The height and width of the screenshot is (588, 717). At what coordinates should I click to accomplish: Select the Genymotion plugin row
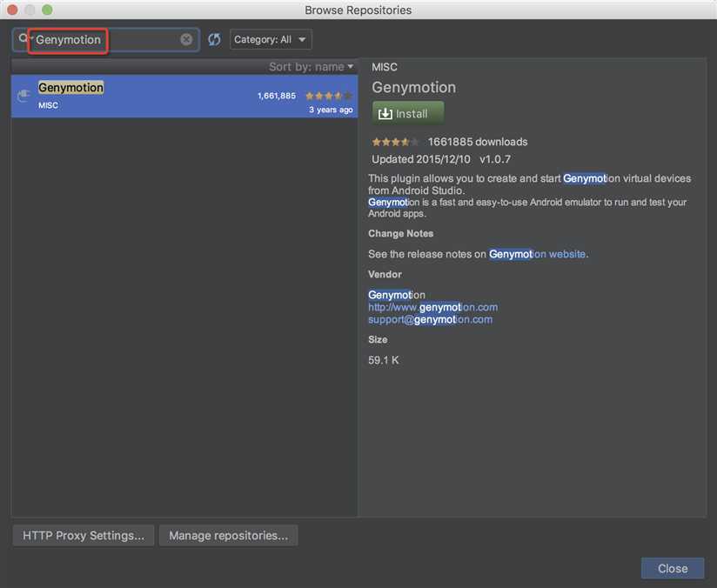pos(184,96)
